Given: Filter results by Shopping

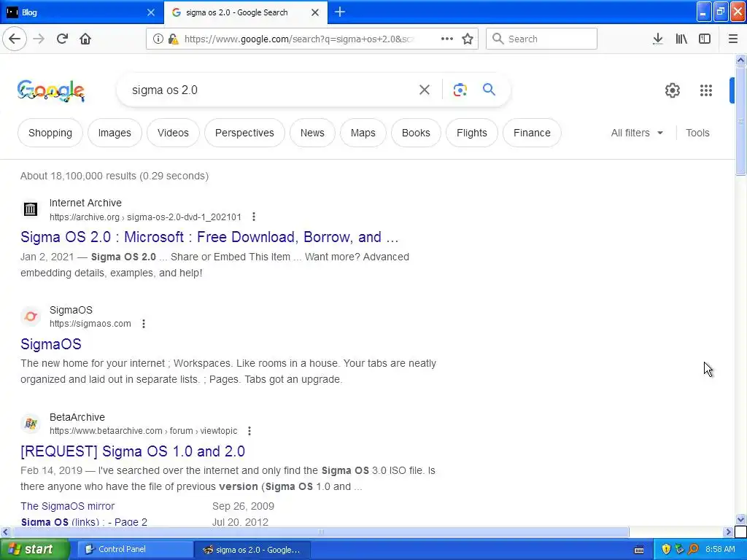Looking at the screenshot, I should 50,133.
